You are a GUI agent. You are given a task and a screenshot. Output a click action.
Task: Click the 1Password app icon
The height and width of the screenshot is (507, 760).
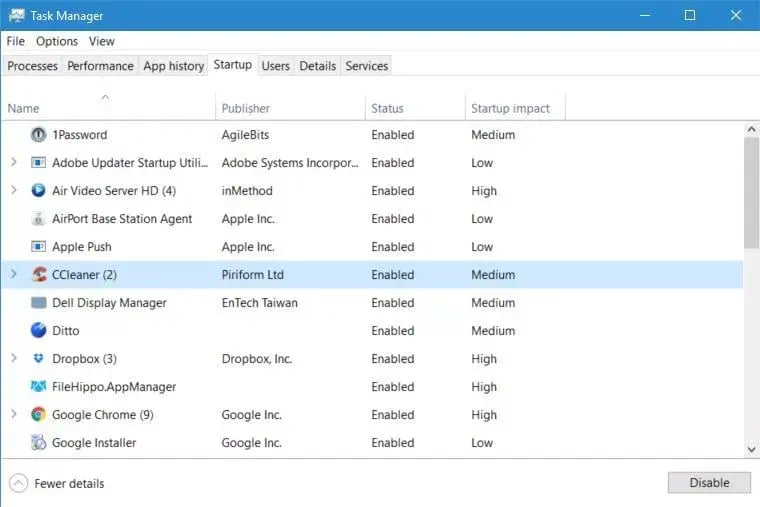pos(39,135)
